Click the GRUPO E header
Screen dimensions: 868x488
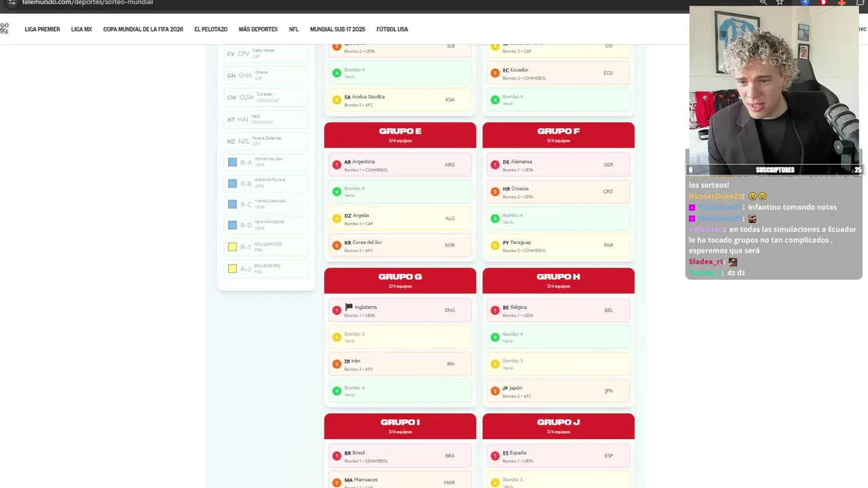[400, 135]
